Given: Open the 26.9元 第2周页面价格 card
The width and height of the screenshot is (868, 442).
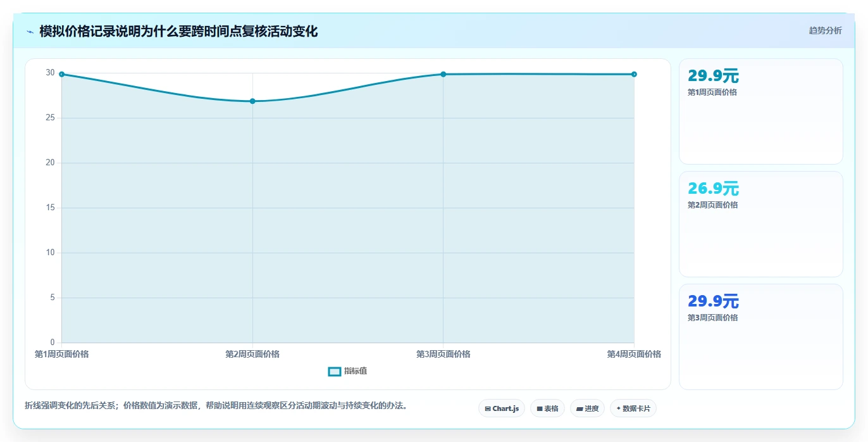Looking at the screenshot, I should pos(761,224).
